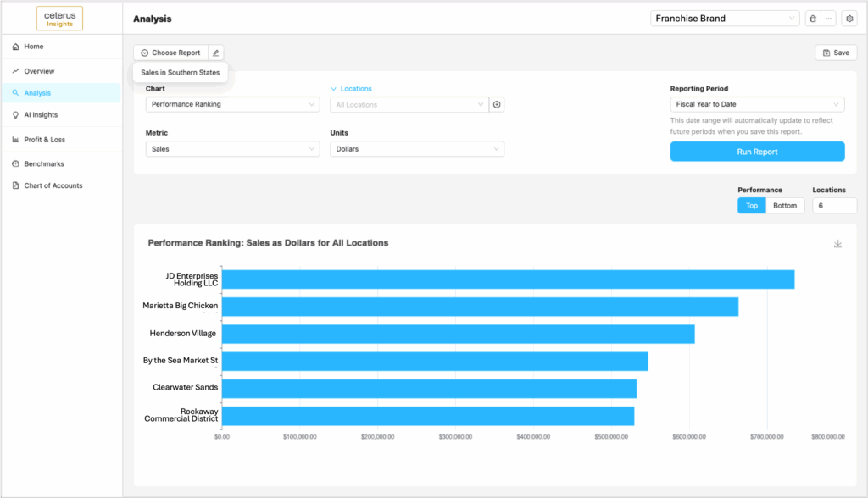Open the Reporting Period dropdown
Viewport: 868px width, 498px height.
(757, 105)
